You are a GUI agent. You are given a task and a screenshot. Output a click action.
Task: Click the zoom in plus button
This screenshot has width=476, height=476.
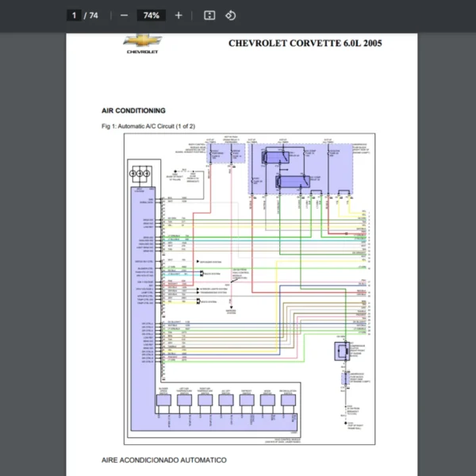click(x=178, y=15)
